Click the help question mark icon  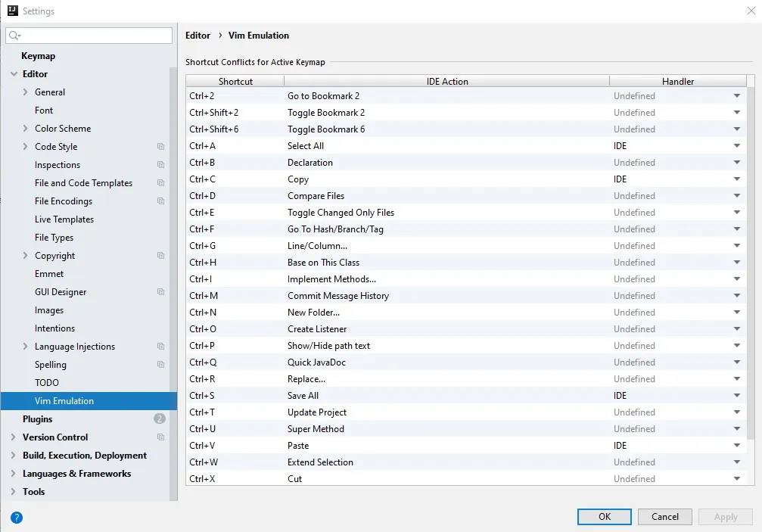point(17,518)
